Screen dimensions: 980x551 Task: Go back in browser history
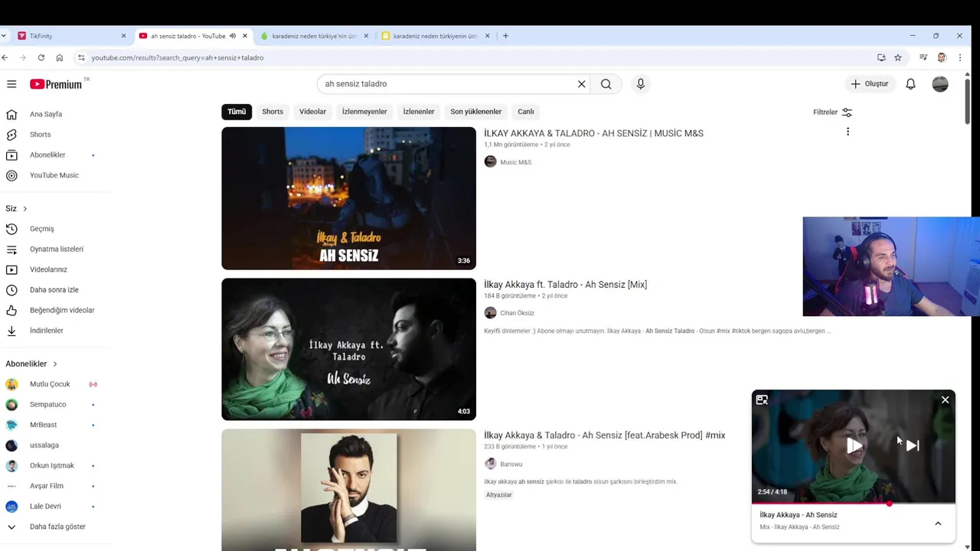coord(5,57)
